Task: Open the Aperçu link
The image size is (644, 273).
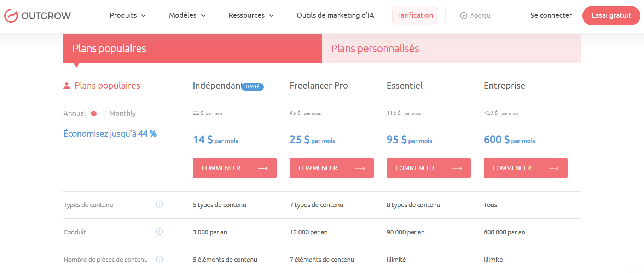Action: pyautogui.click(x=475, y=16)
